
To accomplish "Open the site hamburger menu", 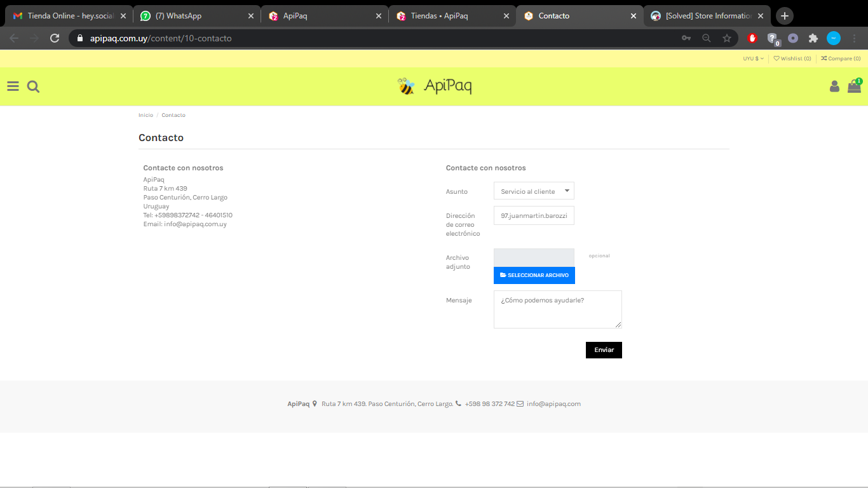I will 13,86.
